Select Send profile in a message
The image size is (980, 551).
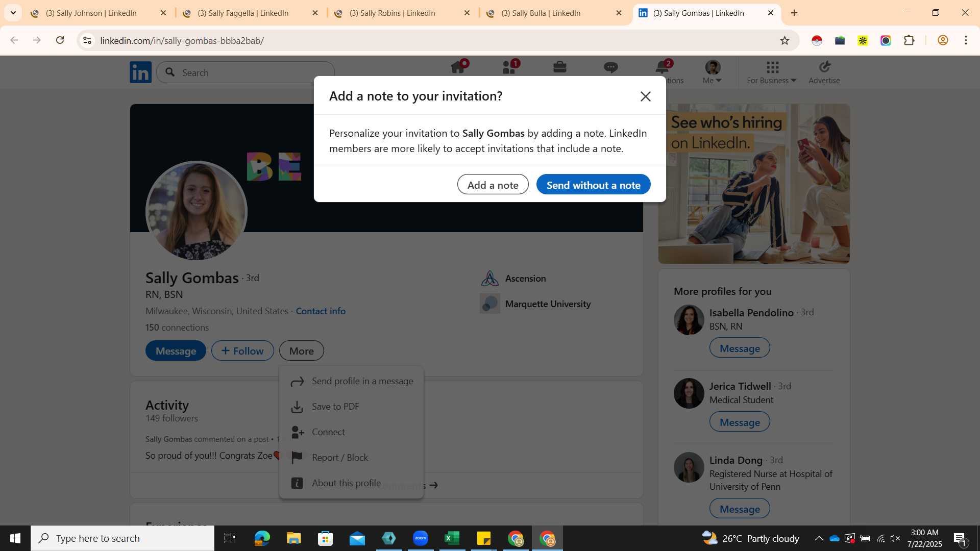(352, 381)
